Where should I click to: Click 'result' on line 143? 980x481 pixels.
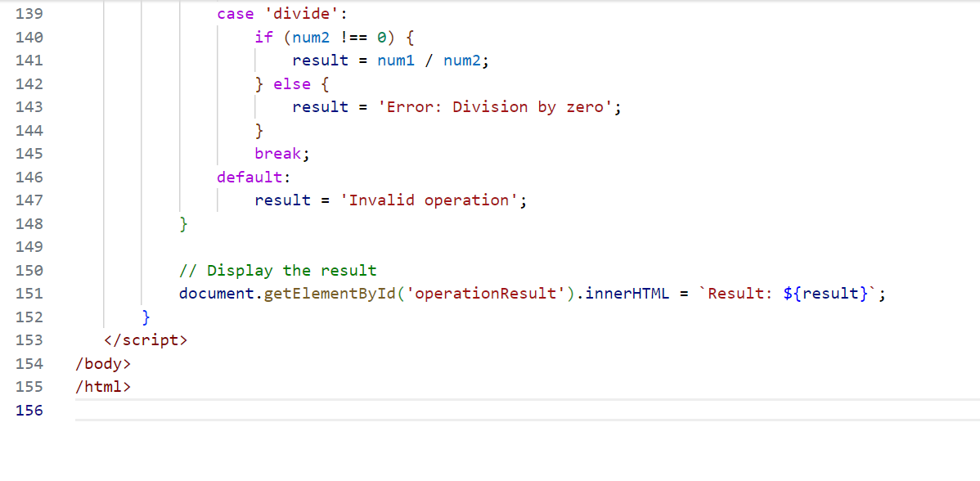click(x=321, y=107)
